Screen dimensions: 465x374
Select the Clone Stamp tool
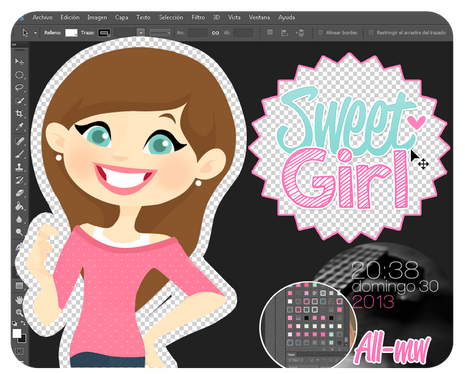click(x=19, y=167)
